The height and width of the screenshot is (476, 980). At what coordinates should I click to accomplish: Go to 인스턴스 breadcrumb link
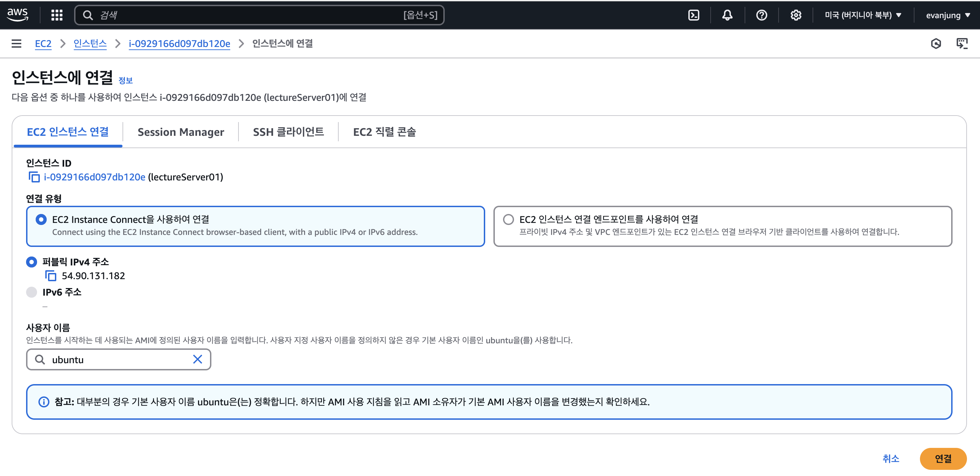coord(90,44)
